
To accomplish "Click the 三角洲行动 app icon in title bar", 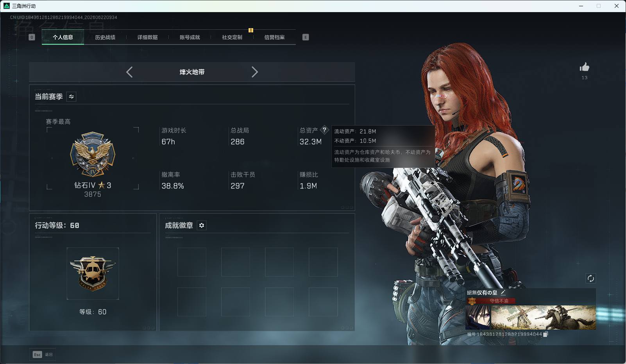I will [7, 6].
